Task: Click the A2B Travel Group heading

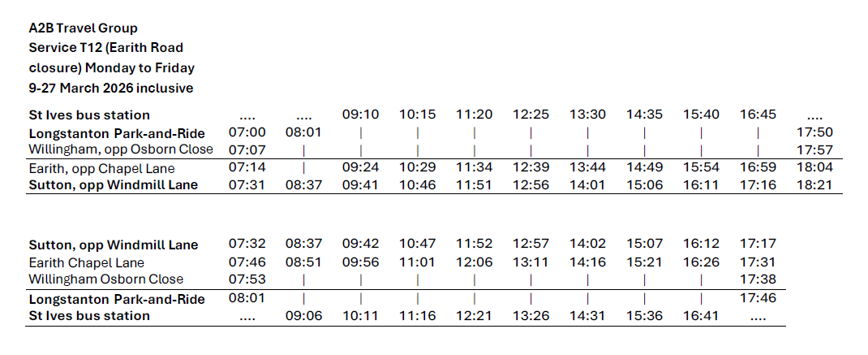Action: coord(83,28)
